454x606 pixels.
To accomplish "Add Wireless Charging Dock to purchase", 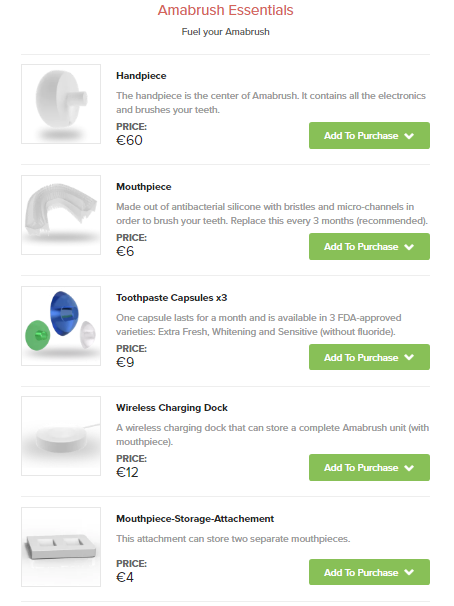I will click(369, 468).
